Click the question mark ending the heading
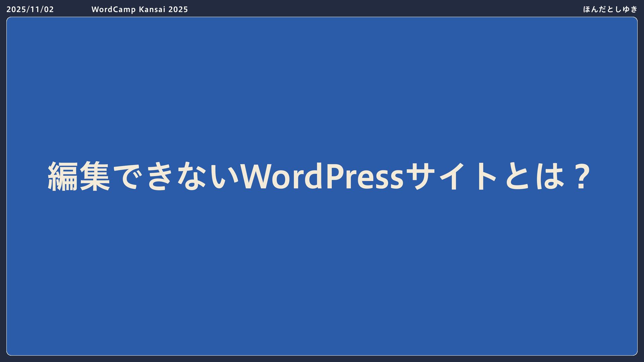This screenshot has width=644, height=362. (x=582, y=176)
